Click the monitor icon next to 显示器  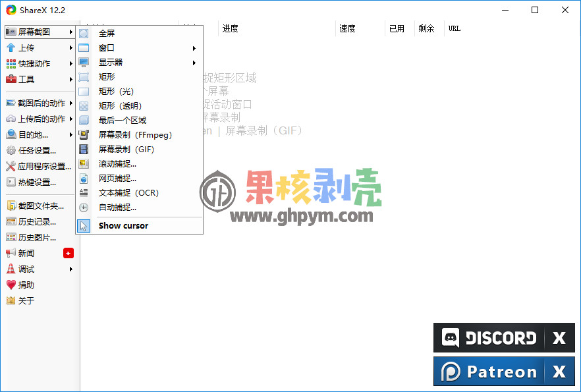(x=84, y=62)
